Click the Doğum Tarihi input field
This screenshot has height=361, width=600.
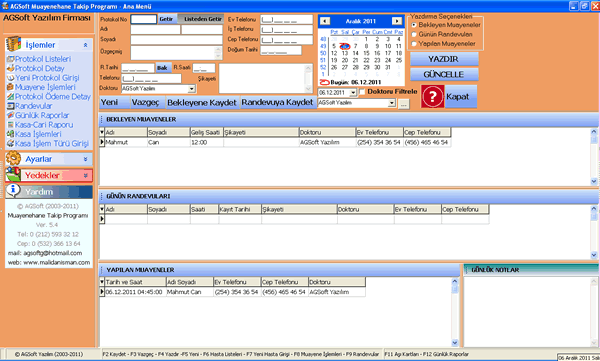tap(281, 50)
